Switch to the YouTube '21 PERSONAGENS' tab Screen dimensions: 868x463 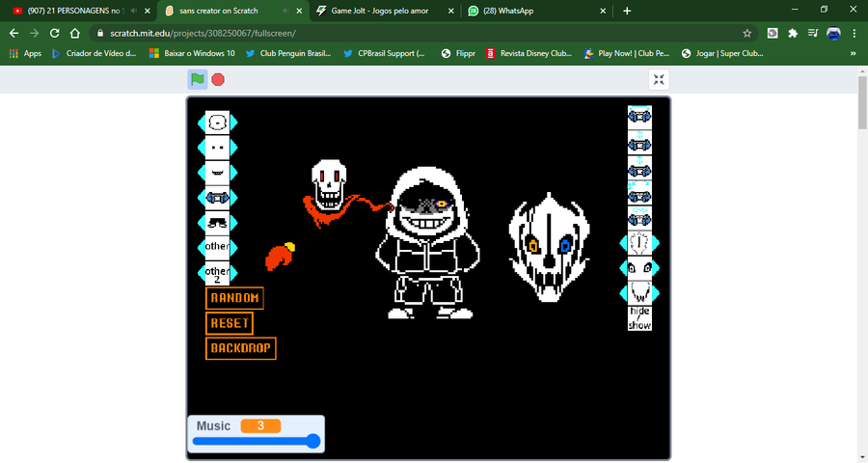(x=76, y=11)
